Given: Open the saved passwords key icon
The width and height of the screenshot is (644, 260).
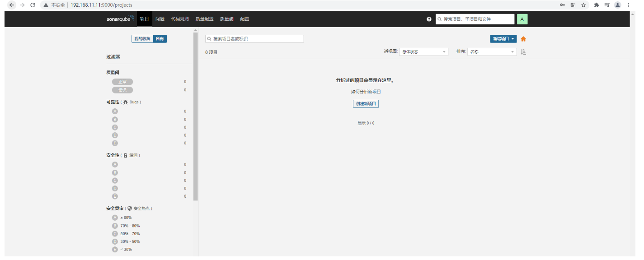Looking at the screenshot, I should [x=562, y=5].
